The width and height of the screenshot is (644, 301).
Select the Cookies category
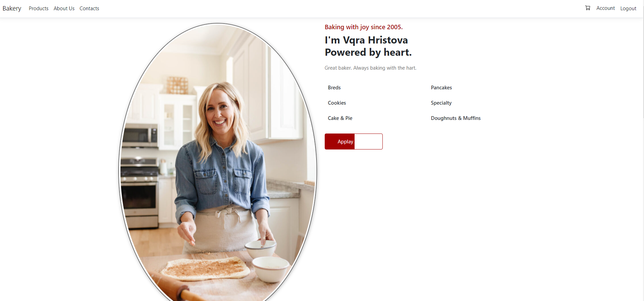click(x=337, y=103)
